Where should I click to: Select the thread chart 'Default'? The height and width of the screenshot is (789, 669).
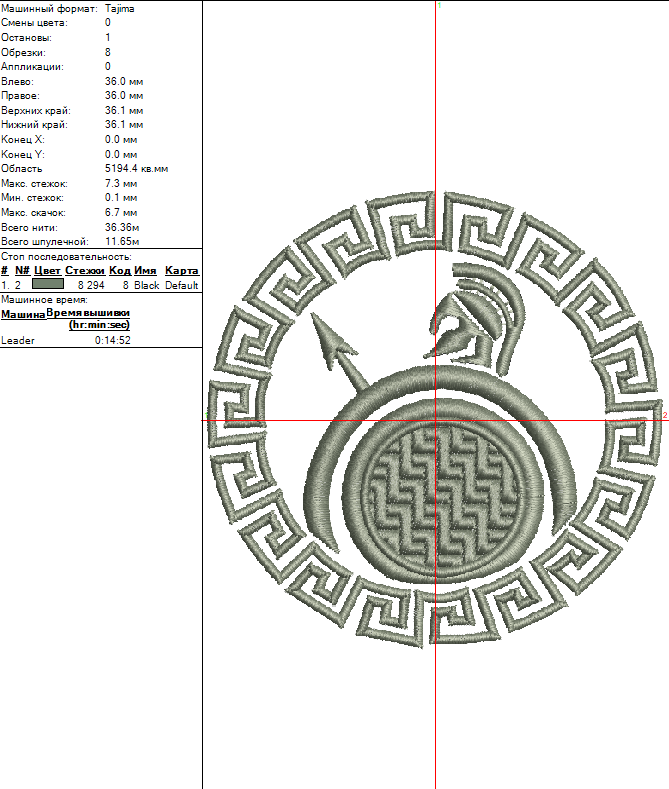[182, 285]
